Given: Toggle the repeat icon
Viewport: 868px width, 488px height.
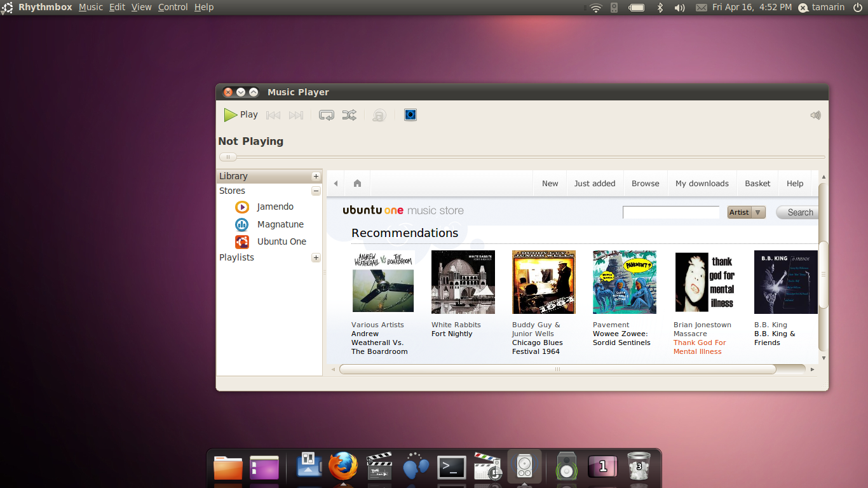Looking at the screenshot, I should click(327, 115).
